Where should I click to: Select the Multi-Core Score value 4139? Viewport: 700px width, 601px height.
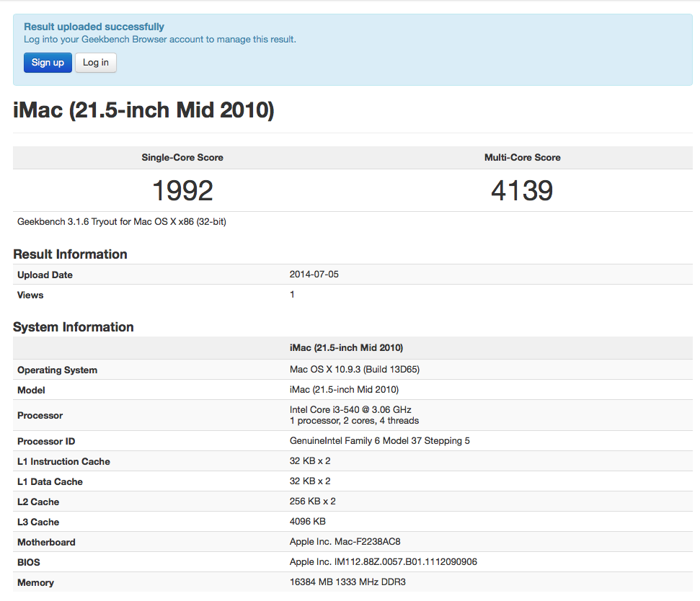(522, 191)
